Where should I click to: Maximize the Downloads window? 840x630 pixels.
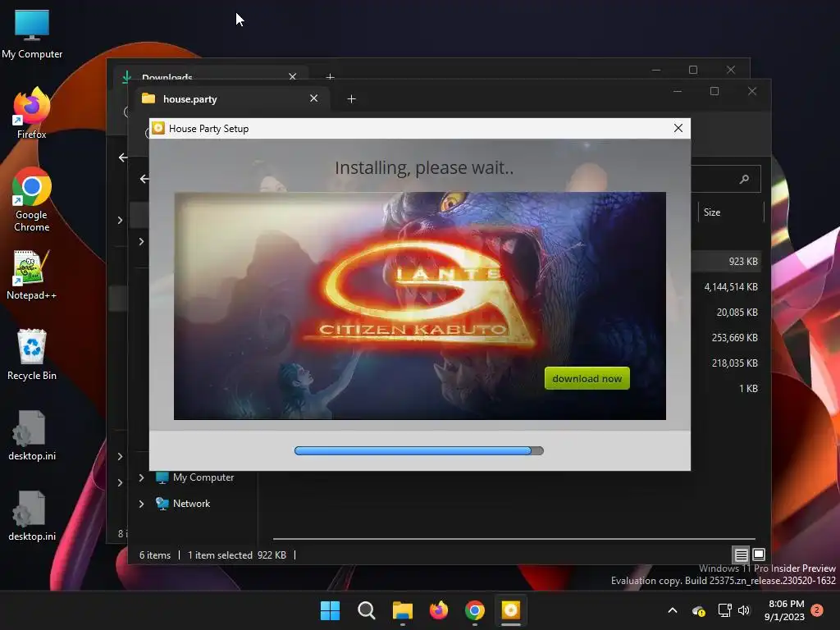click(692, 71)
